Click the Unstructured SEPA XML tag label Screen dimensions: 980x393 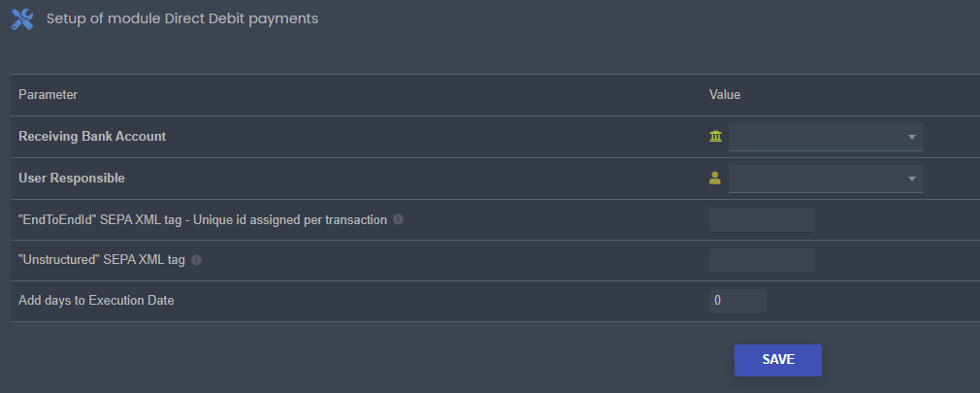102,260
